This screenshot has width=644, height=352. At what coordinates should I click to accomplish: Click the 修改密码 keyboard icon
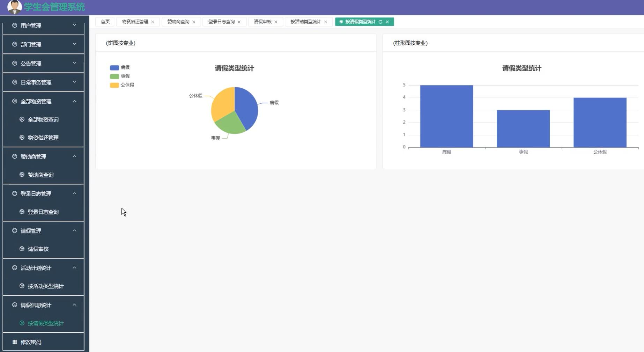click(14, 342)
